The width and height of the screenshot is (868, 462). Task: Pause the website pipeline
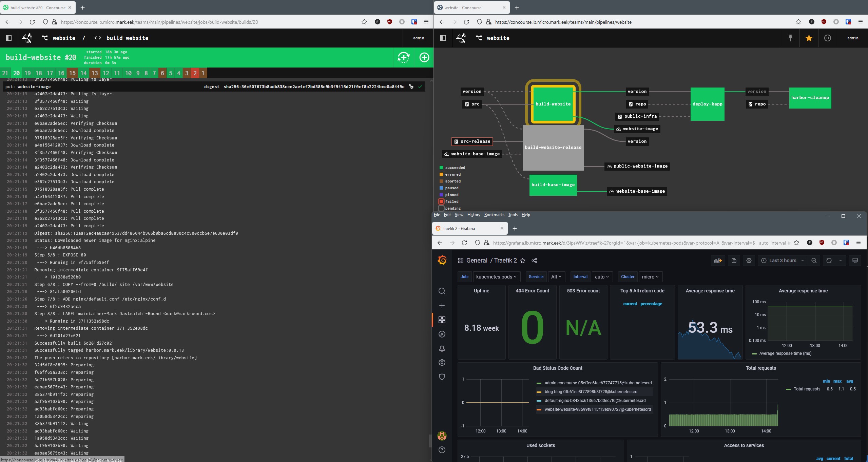click(x=827, y=38)
